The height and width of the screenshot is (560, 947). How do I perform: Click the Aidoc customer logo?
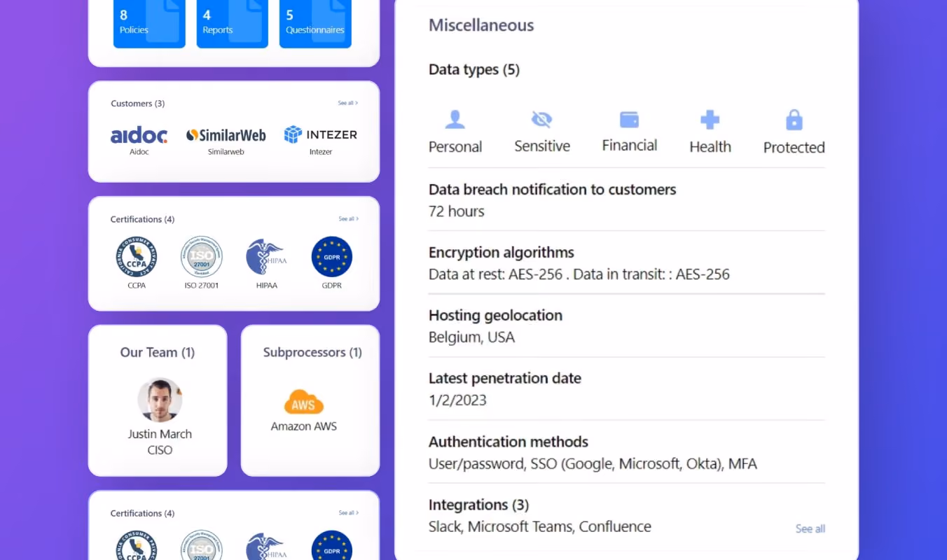tap(139, 135)
